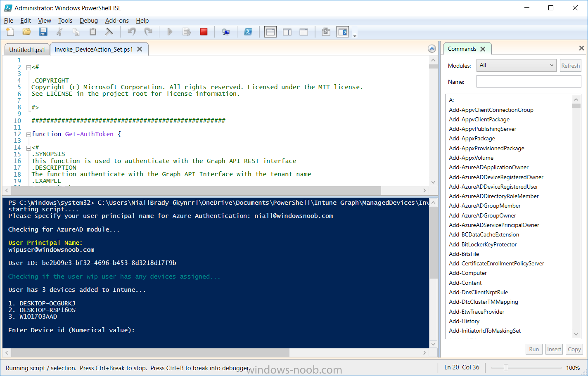Screen dimensions: 588x376
Task: Open the Help menu
Action: (142, 21)
